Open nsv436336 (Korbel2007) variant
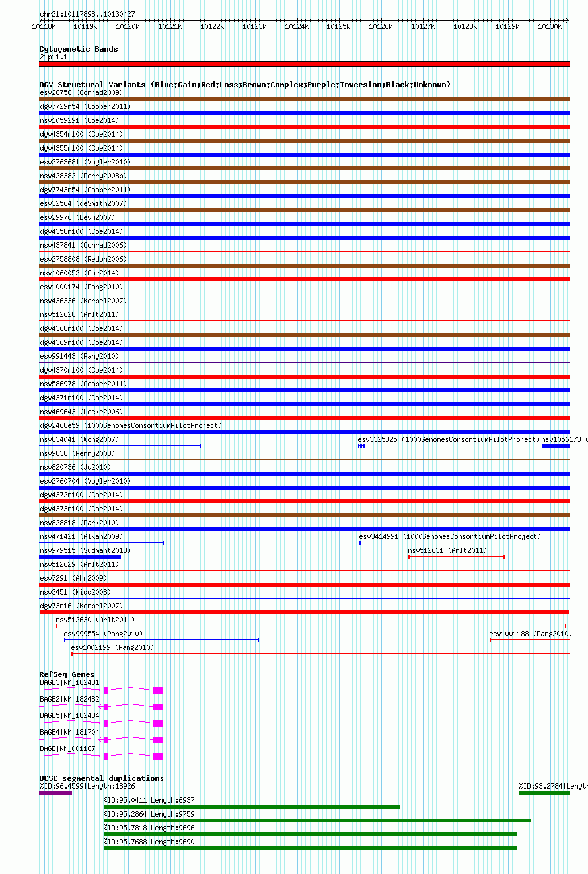The width and height of the screenshot is (588, 874). tap(83, 301)
